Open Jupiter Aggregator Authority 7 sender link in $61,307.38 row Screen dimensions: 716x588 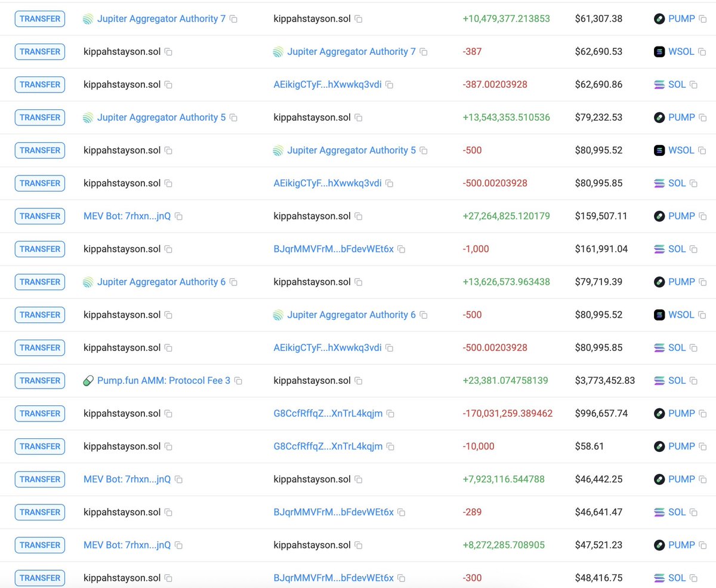[162, 19]
